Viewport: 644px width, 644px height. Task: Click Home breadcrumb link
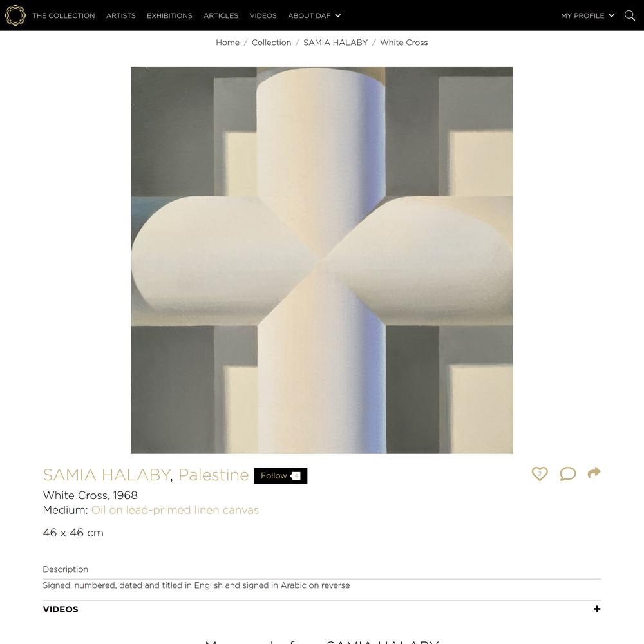coord(227,43)
